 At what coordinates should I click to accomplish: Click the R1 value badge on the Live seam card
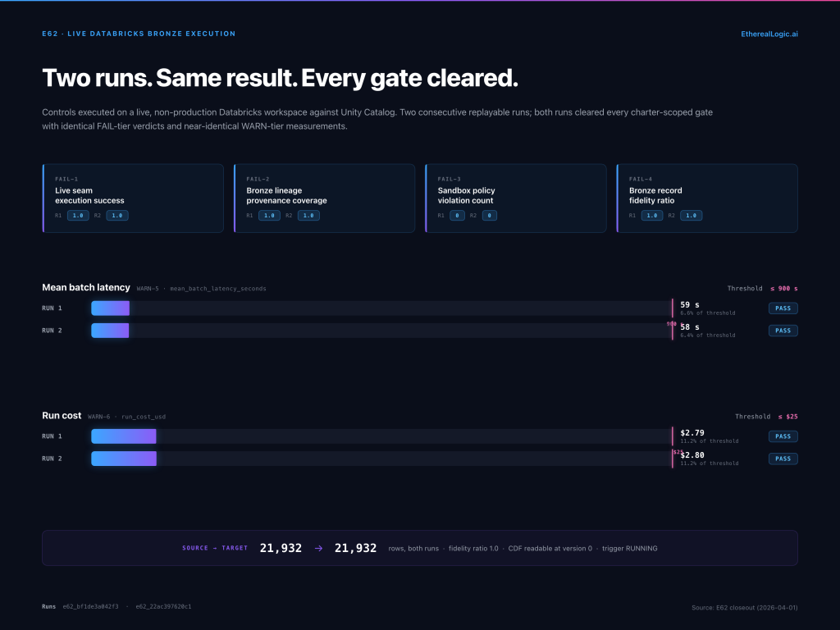(79, 215)
